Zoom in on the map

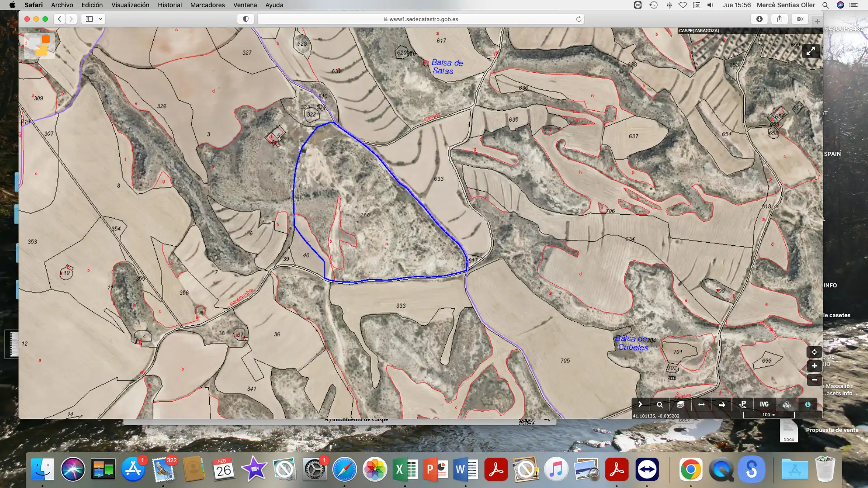pyautogui.click(x=814, y=366)
